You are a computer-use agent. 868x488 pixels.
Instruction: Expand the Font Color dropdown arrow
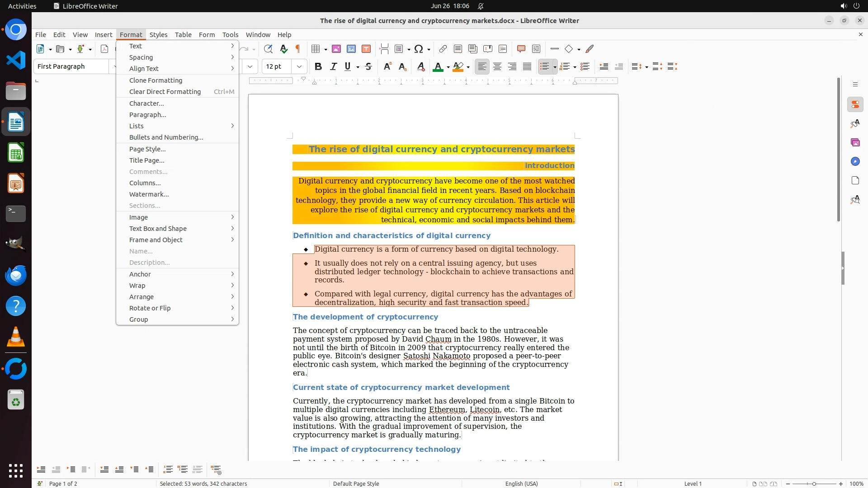pos(448,67)
